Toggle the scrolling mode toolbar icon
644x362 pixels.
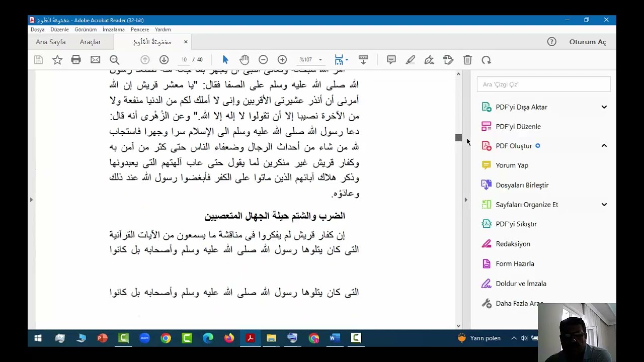click(363, 60)
